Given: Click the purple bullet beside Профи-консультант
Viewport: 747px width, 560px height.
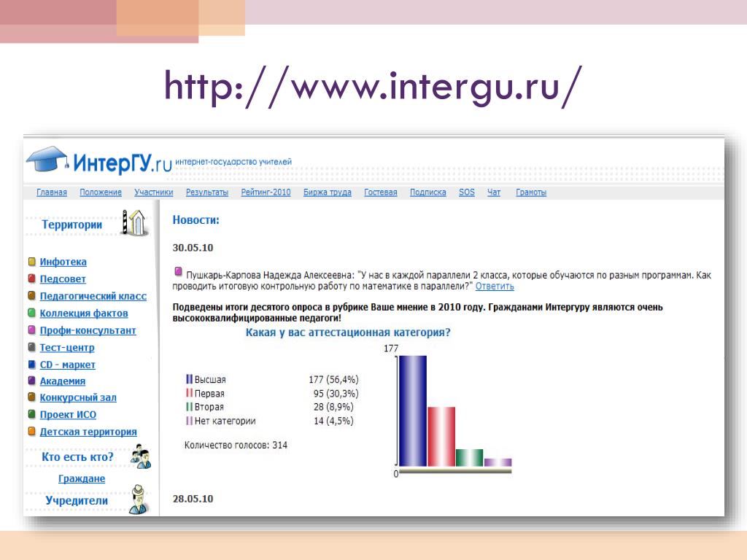Looking at the screenshot, I should (32, 330).
